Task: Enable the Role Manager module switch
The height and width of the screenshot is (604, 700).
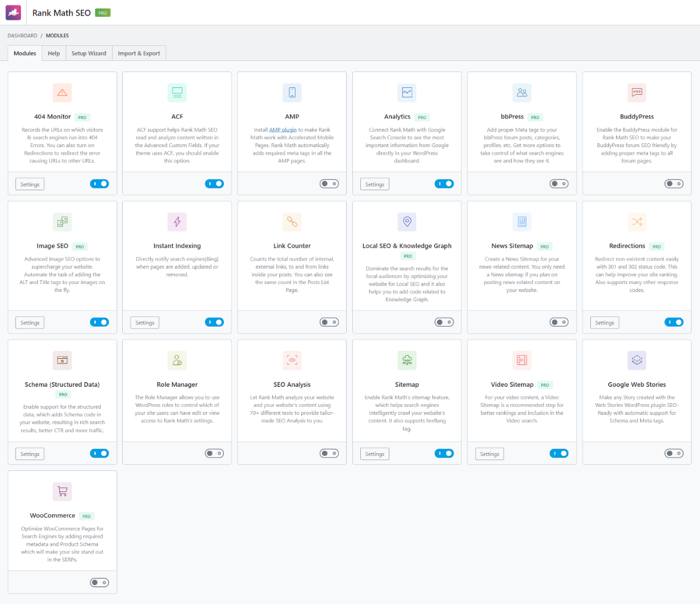Action: (x=214, y=454)
